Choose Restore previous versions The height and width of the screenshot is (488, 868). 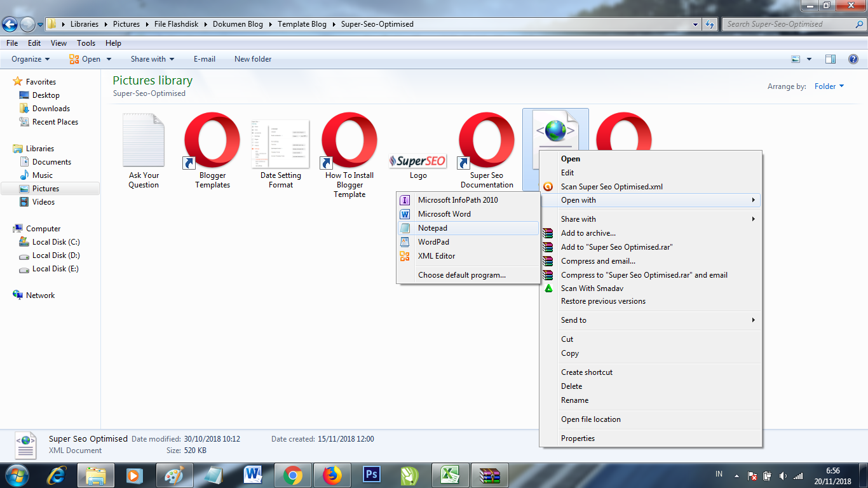[651, 301]
